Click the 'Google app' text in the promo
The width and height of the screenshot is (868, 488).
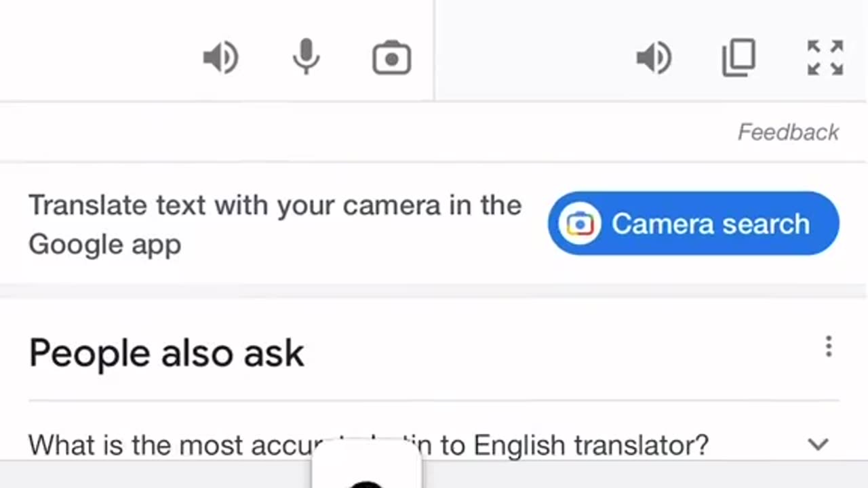coord(105,244)
